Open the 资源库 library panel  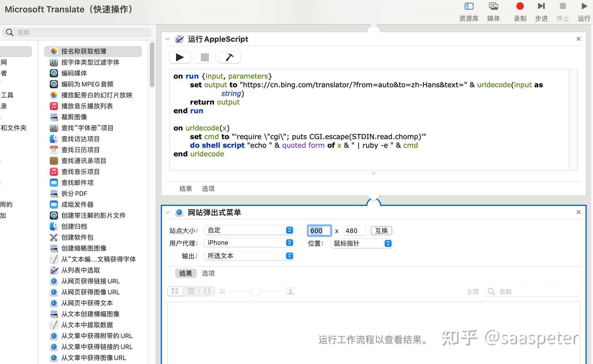tap(469, 12)
